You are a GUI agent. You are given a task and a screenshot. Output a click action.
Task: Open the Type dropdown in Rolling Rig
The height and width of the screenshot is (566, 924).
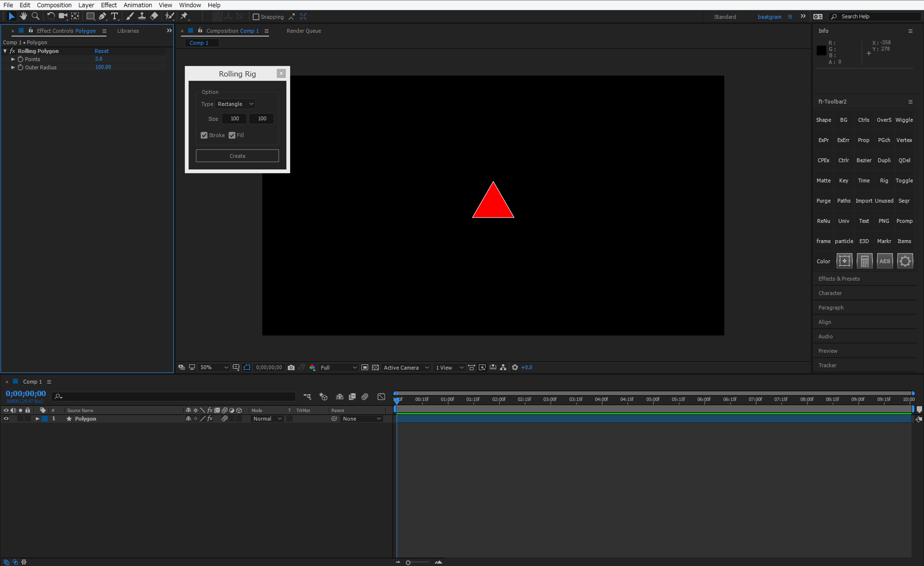point(235,103)
